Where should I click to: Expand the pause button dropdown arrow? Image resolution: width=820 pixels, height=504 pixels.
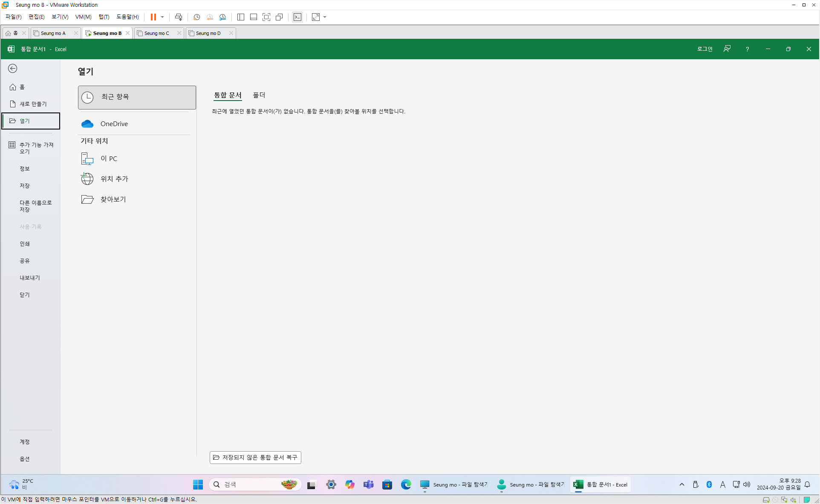(162, 17)
